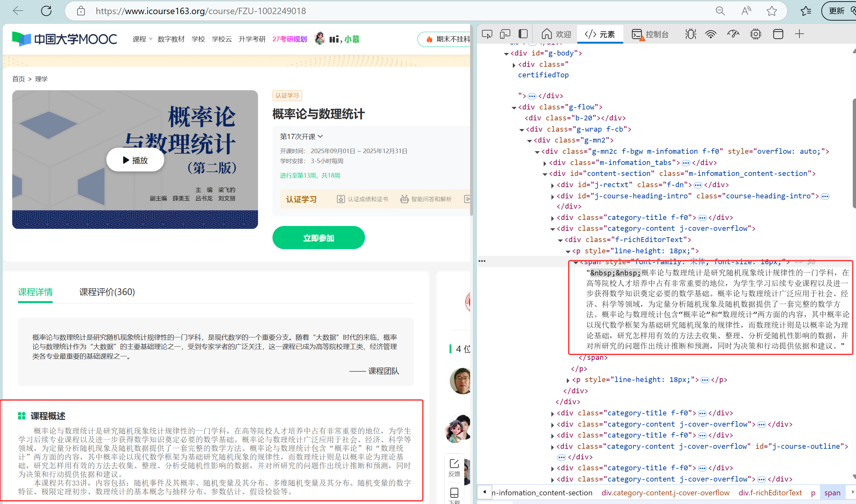This screenshot has width=856, height=504.
Task: Open the Memory chip icon tab
Action: 755,34
